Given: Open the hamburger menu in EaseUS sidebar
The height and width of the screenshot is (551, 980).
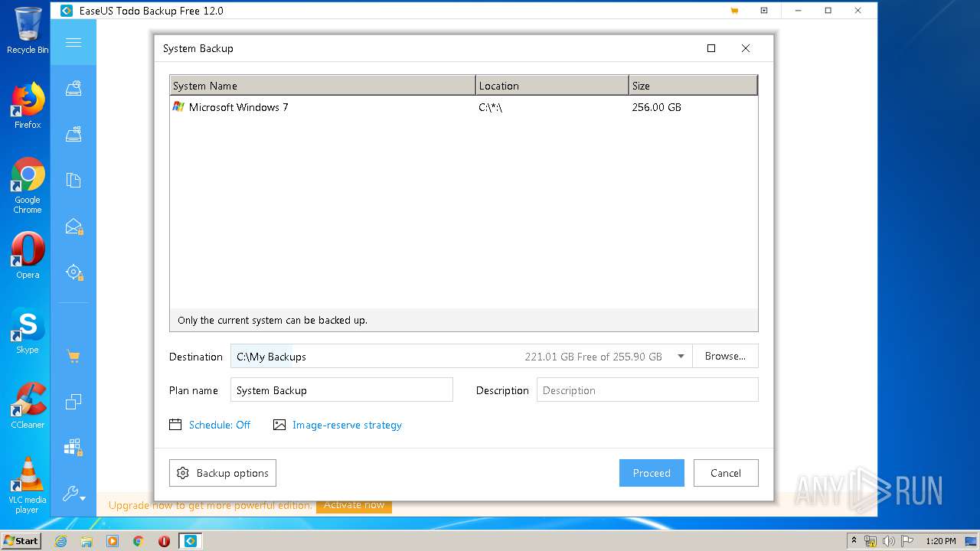Looking at the screenshot, I should click(x=73, y=42).
